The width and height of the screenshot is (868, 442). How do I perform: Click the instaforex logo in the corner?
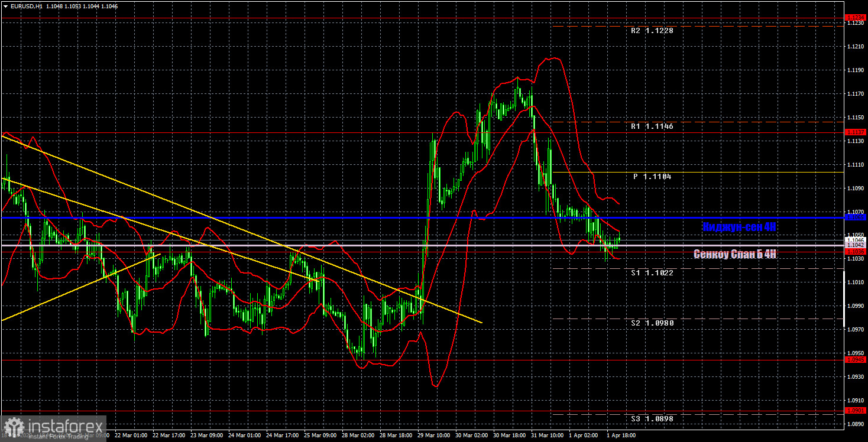(x=53, y=428)
